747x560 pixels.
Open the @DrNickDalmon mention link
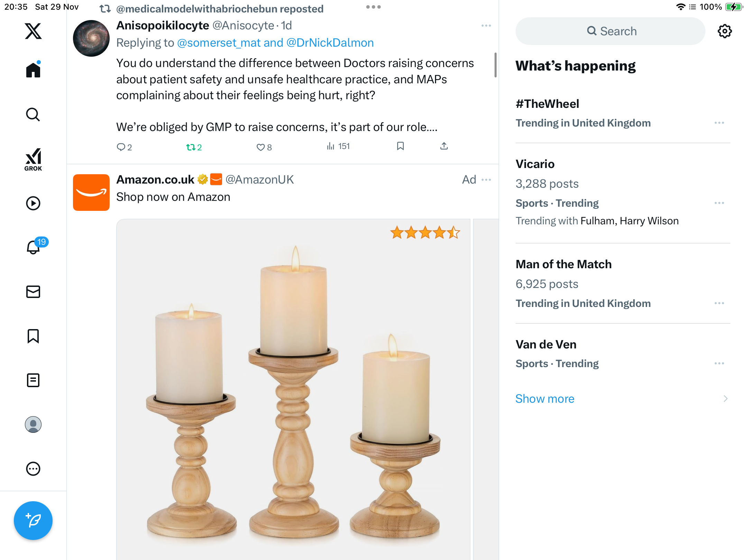point(330,43)
